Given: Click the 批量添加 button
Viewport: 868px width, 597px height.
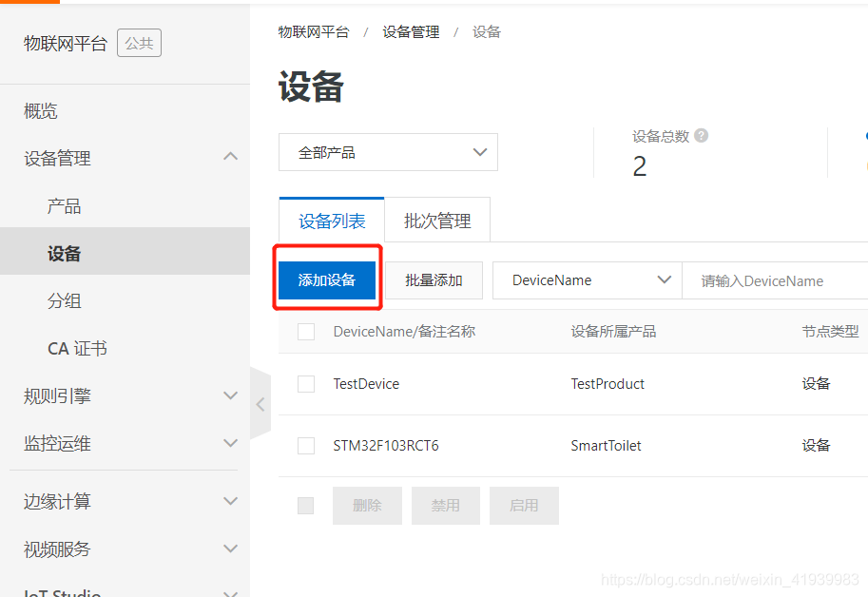Looking at the screenshot, I should click(x=435, y=279).
